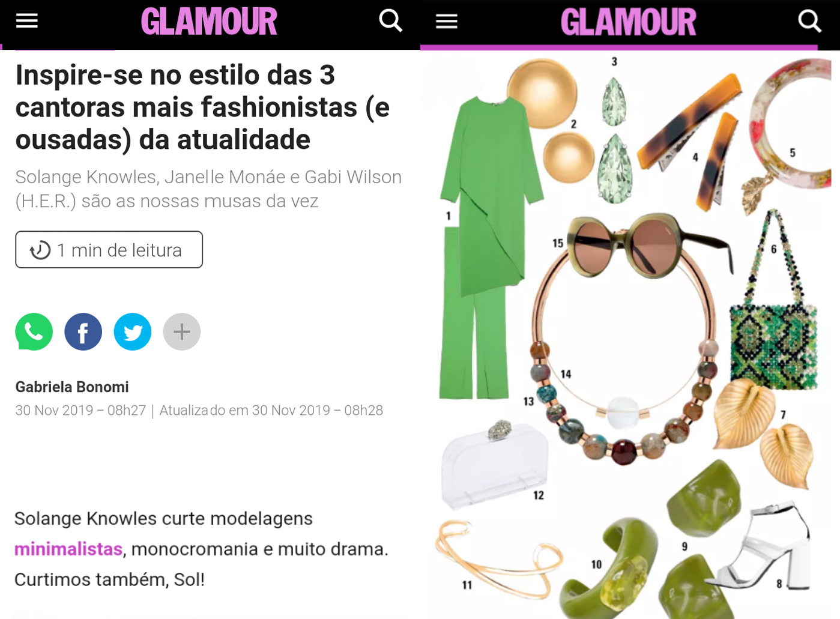Select the round sunglasses numbered 15
This screenshot has height=619, width=840.
(648, 245)
